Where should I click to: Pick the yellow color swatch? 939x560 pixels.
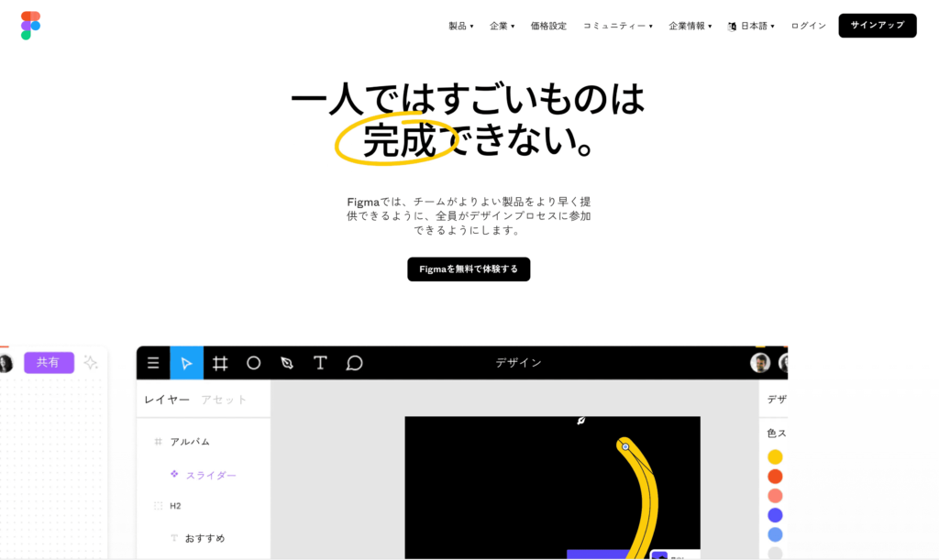pyautogui.click(x=775, y=456)
